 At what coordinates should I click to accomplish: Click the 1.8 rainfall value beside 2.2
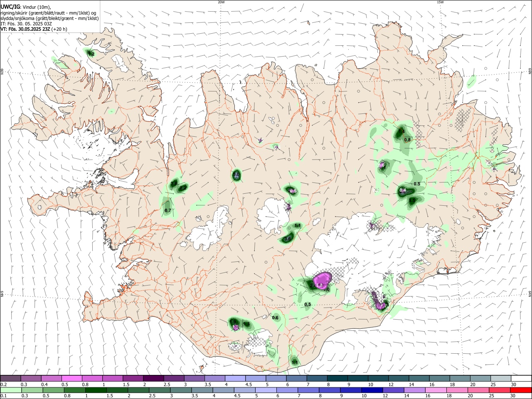point(174,183)
